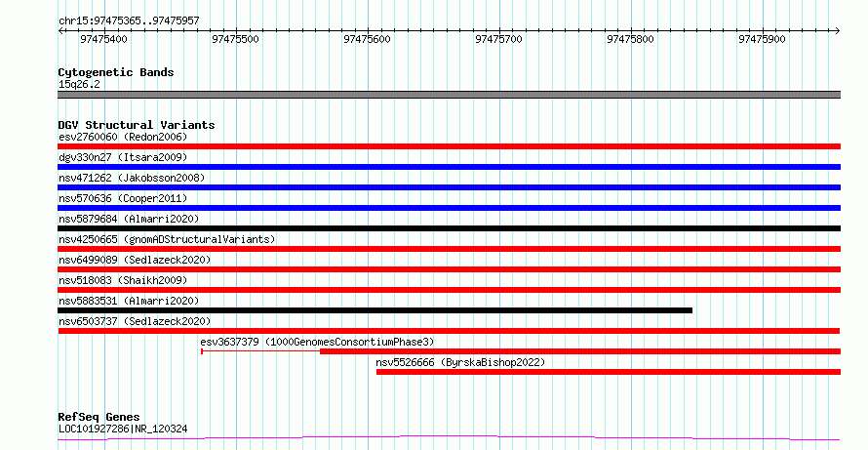Viewport: 868px width, 450px height.
Task: Click the nsv570636 (Cooper2011) label
Action: (123, 198)
